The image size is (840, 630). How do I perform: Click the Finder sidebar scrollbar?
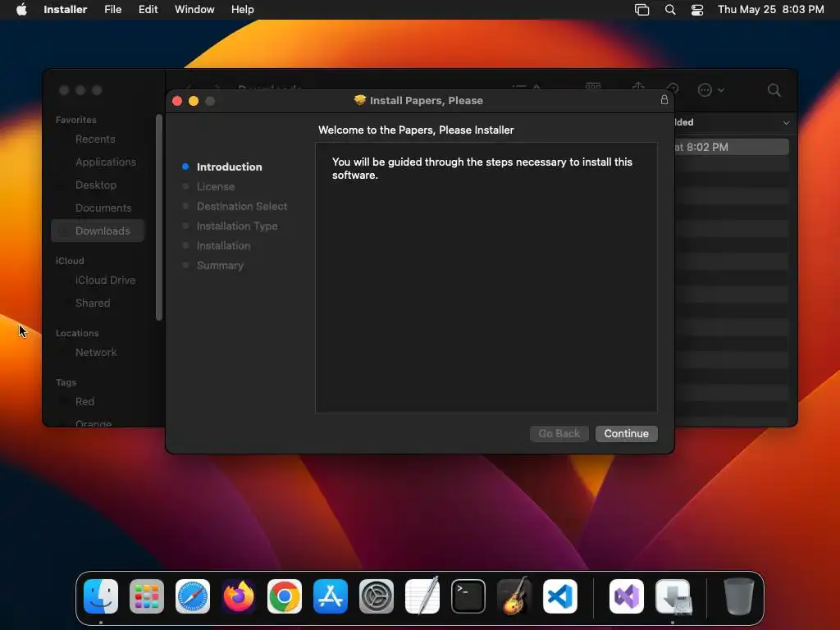pos(158,217)
